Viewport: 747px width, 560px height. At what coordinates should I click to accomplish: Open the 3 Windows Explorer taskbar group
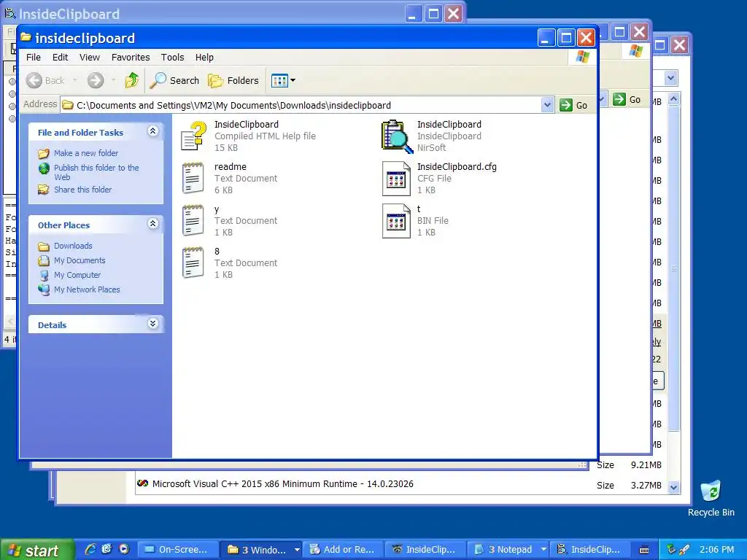[x=263, y=550]
